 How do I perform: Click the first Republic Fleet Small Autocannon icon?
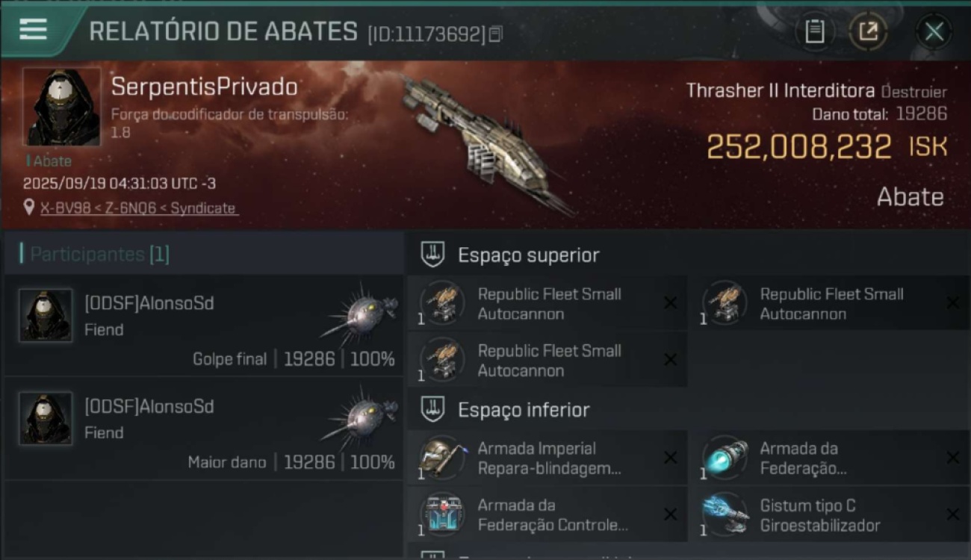click(441, 303)
